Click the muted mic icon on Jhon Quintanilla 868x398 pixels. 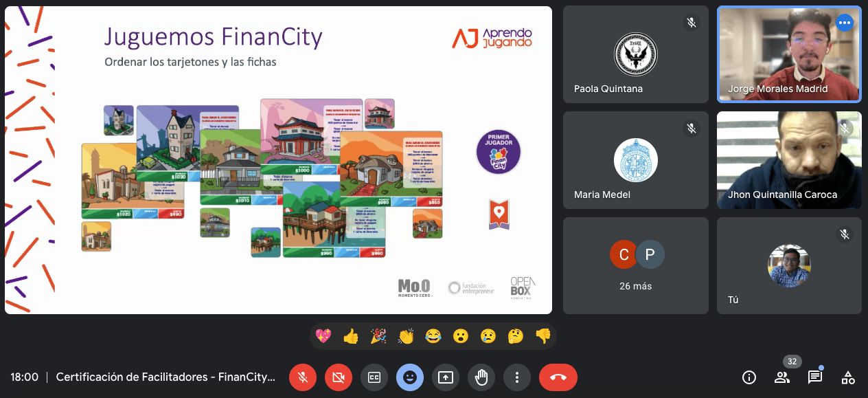point(845,129)
